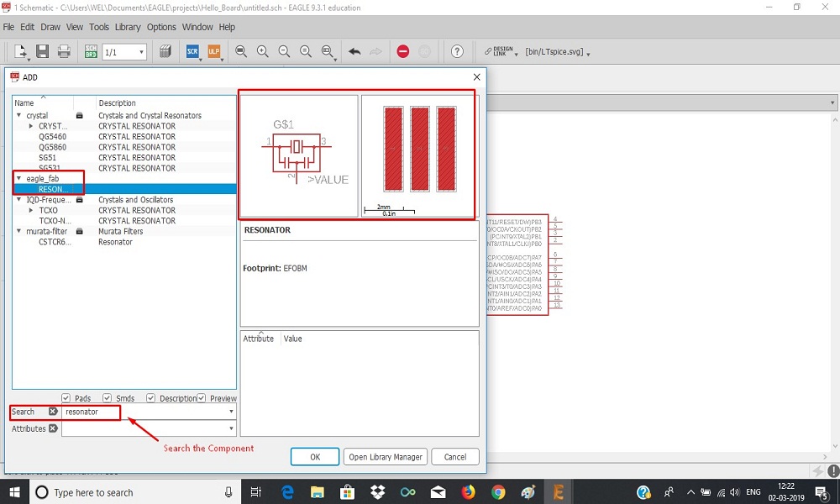Click the Save schematic icon

[42, 52]
